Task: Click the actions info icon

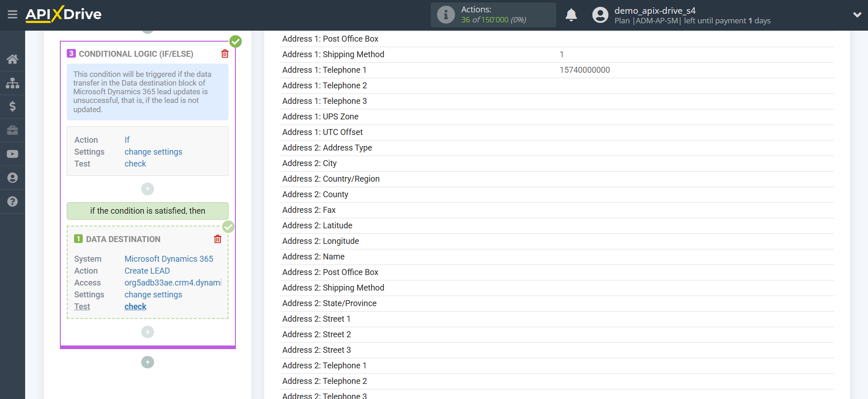Action: [446, 15]
